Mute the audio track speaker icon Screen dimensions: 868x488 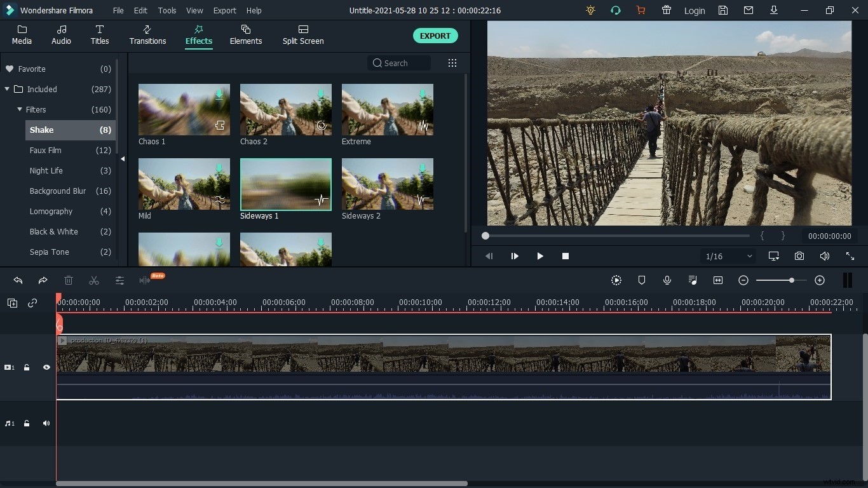pos(46,423)
